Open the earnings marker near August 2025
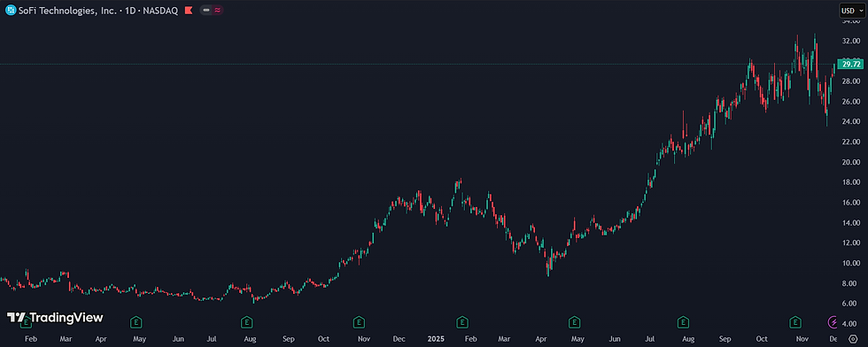This screenshot has width=868, height=347. [x=683, y=321]
